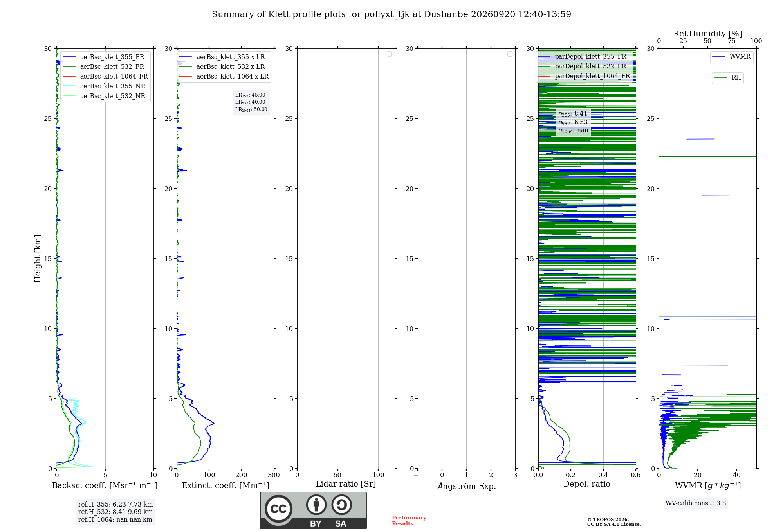
Task: Click the LR532: 40.00 annotation
Action: pos(250,102)
